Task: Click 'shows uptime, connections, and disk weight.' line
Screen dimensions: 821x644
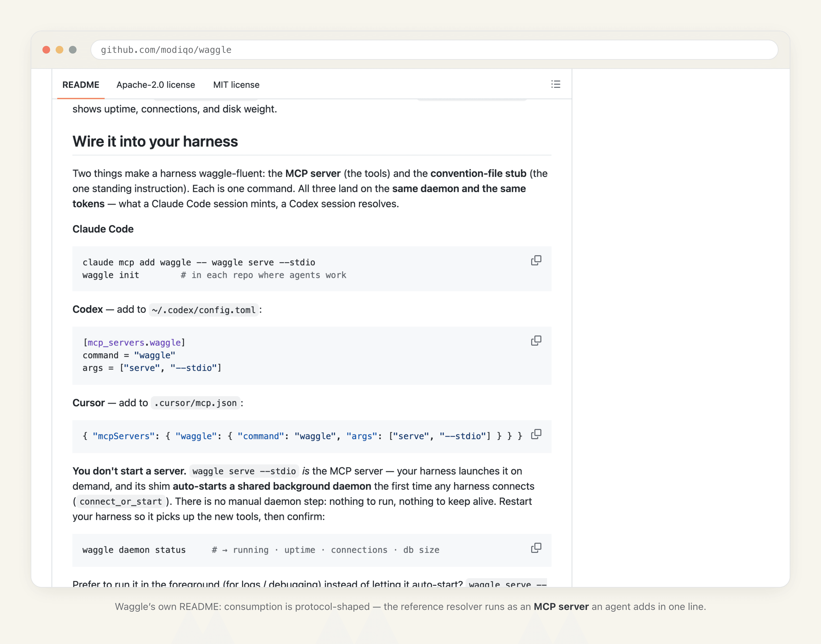Action: pyautogui.click(x=175, y=109)
